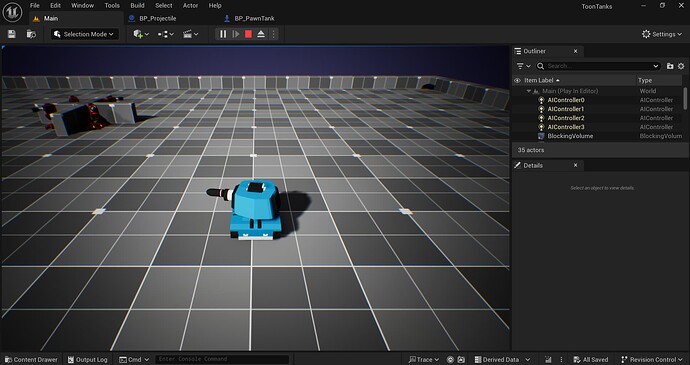Open the status bar three-dot options

click(561, 359)
